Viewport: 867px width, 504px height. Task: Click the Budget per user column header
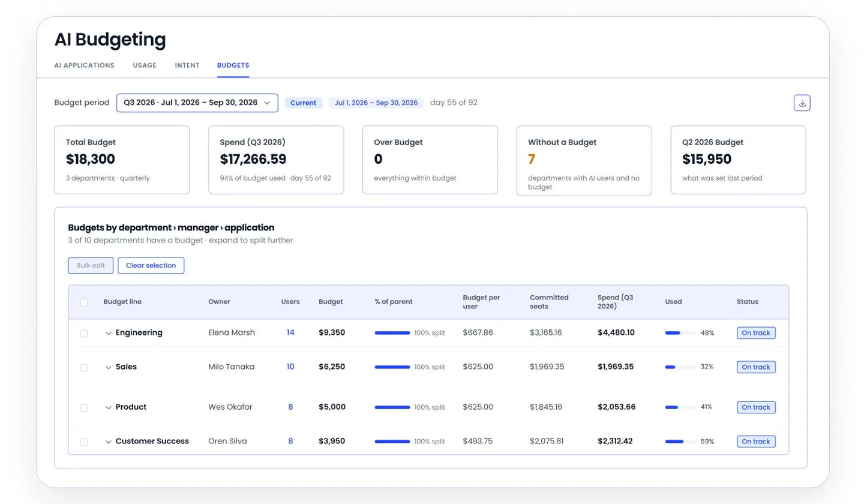point(481,301)
